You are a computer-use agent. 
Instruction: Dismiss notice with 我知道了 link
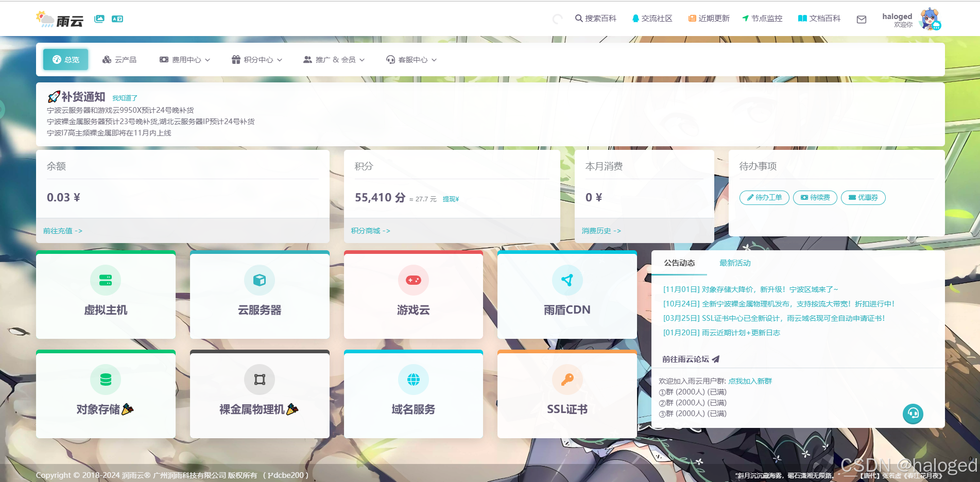tap(125, 98)
